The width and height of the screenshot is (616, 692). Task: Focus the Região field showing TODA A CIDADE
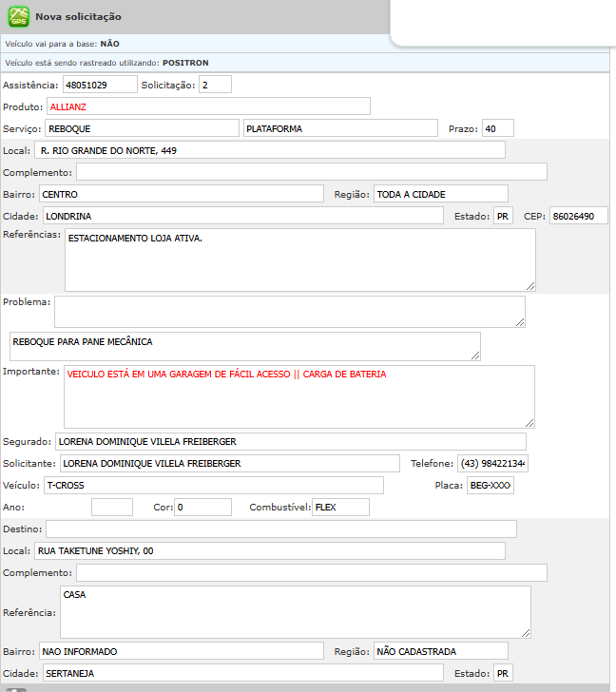click(x=440, y=194)
